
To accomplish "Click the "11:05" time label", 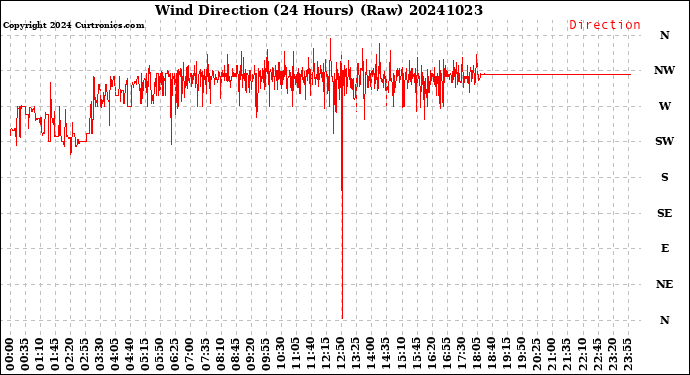I will click(296, 354).
